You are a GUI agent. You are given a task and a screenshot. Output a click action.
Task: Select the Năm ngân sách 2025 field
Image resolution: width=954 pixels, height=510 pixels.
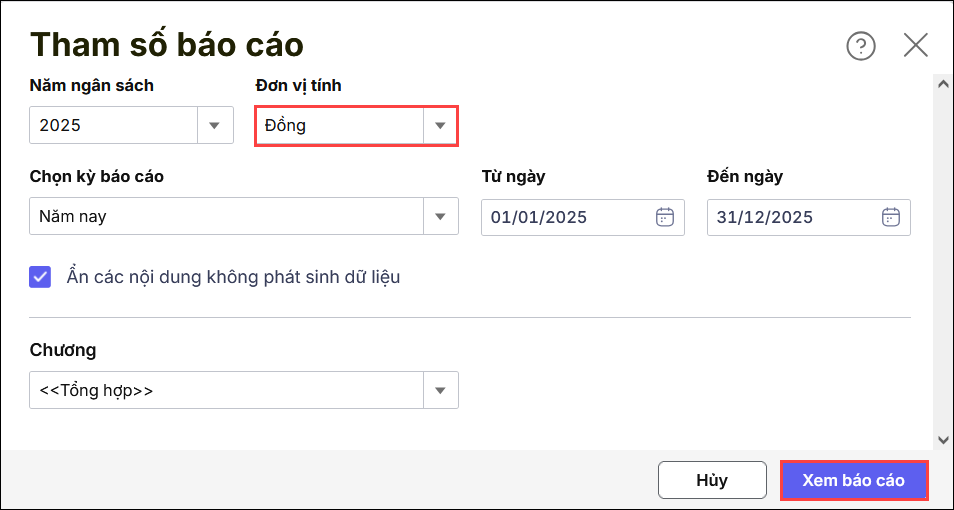tap(113, 126)
